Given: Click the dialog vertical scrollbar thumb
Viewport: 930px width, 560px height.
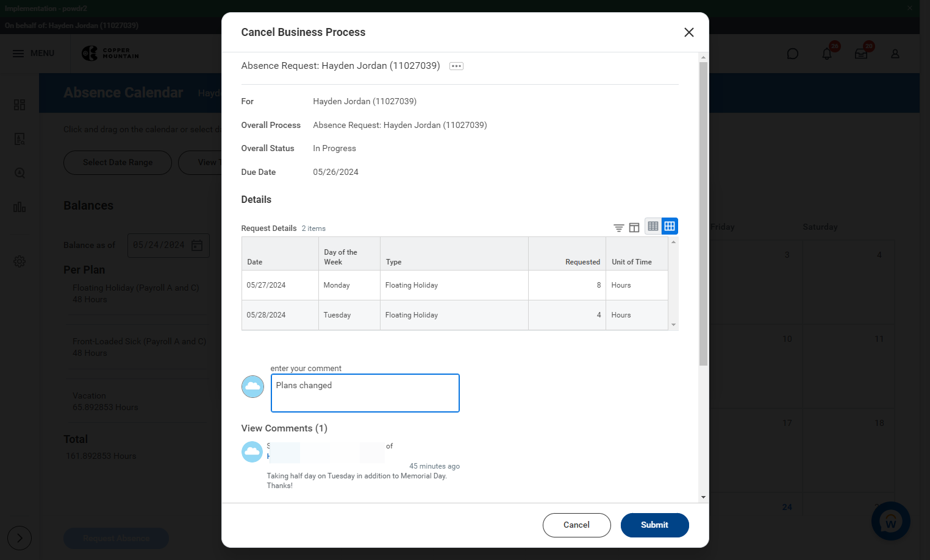Looking at the screenshot, I should 703,213.
